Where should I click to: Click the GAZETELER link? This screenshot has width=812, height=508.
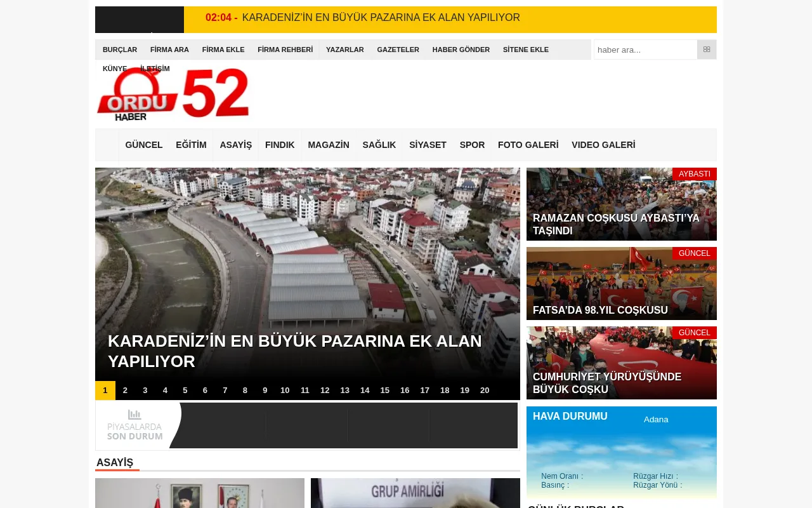point(398,50)
